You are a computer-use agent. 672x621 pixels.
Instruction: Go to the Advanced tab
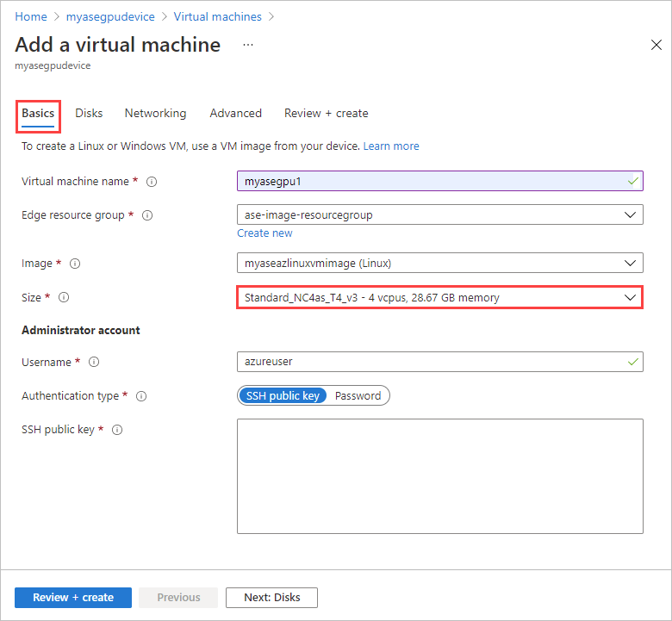click(235, 114)
